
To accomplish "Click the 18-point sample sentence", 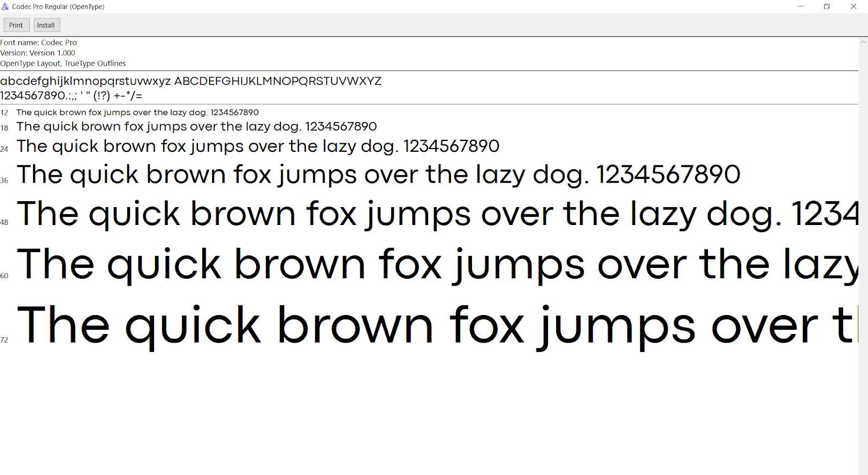I will click(x=196, y=126).
